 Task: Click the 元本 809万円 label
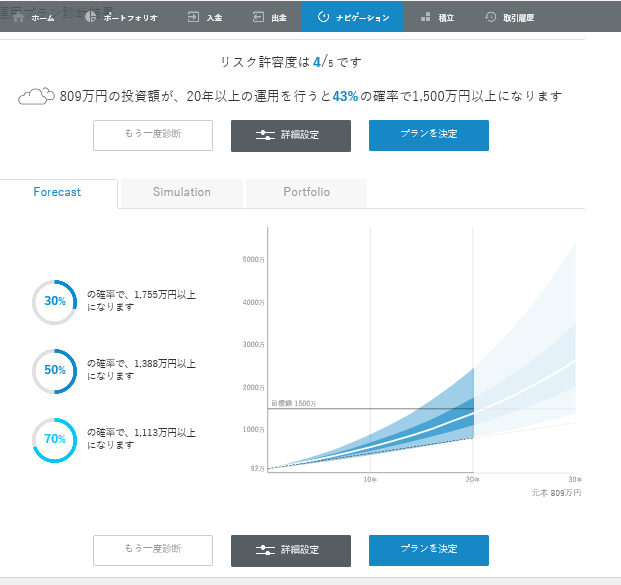[x=556, y=493]
